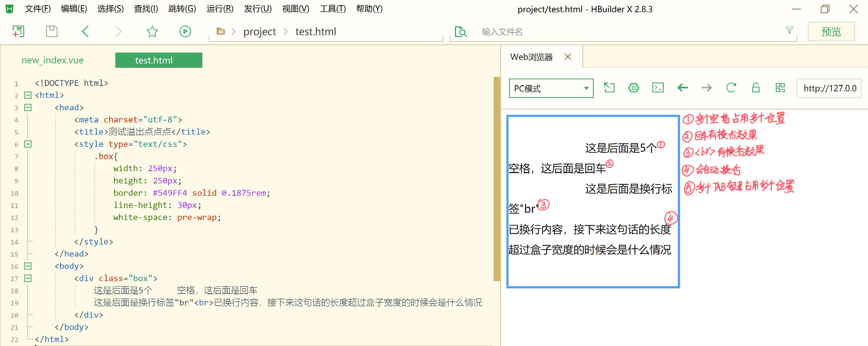868x346 pixels.
Task: Collapse the style tag on line 6
Action: pyautogui.click(x=28, y=144)
